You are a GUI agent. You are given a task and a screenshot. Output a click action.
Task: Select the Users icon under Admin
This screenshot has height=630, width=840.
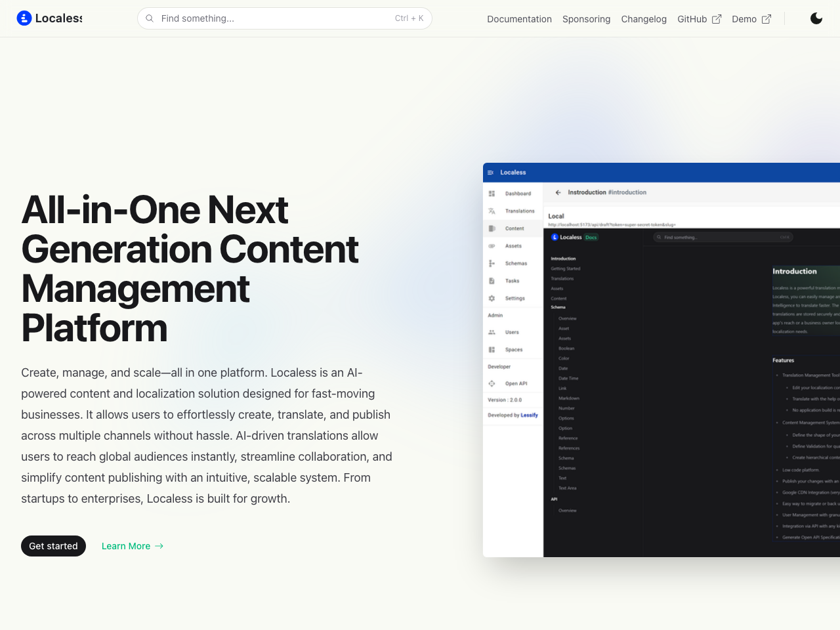coord(492,332)
